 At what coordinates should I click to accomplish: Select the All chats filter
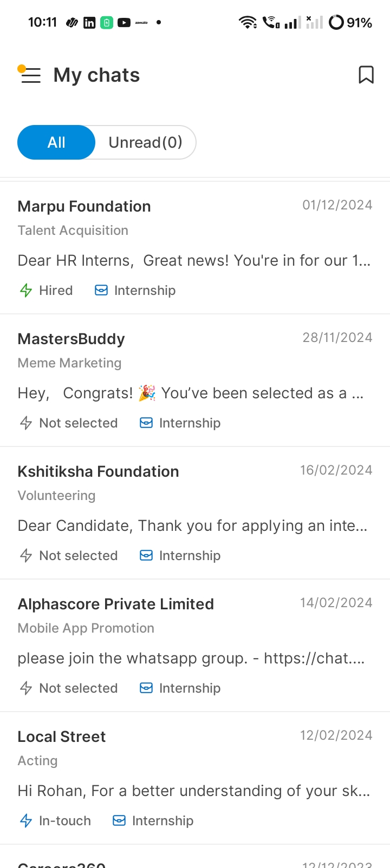coord(56,142)
